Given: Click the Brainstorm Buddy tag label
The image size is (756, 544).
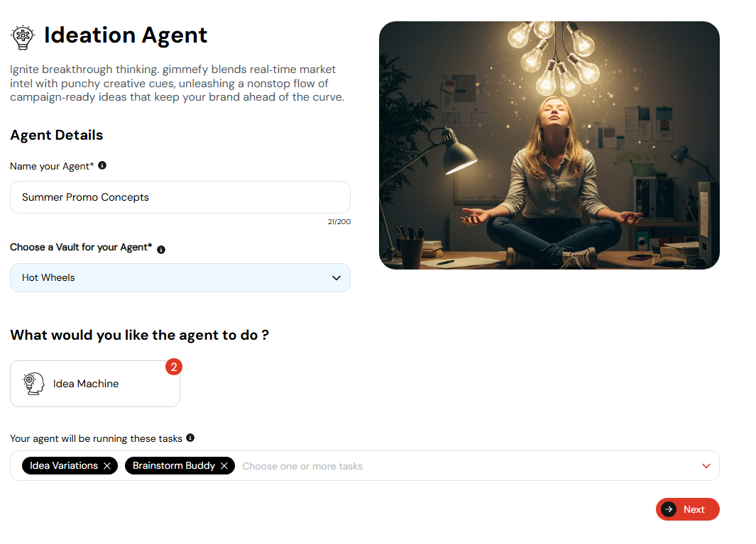Looking at the screenshot, I should 174,465.
